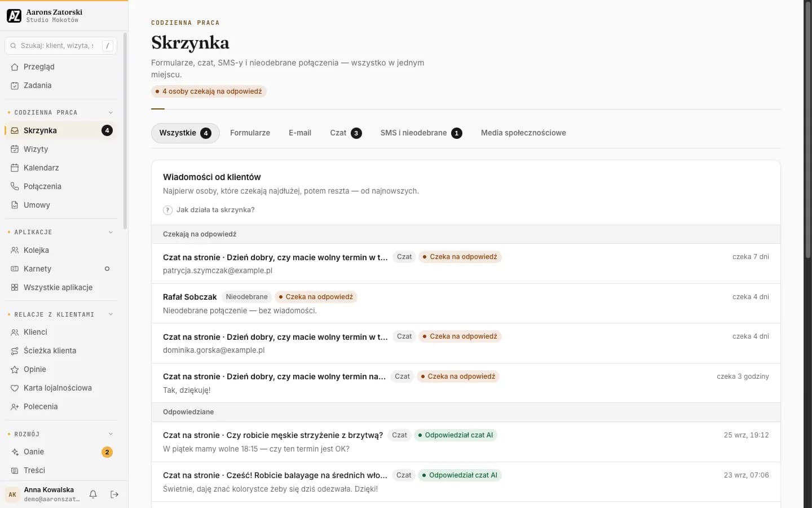The height and width of the screenshot is (508, 812).
Task: Collapse the Aplikacje section
Action: 111,232
